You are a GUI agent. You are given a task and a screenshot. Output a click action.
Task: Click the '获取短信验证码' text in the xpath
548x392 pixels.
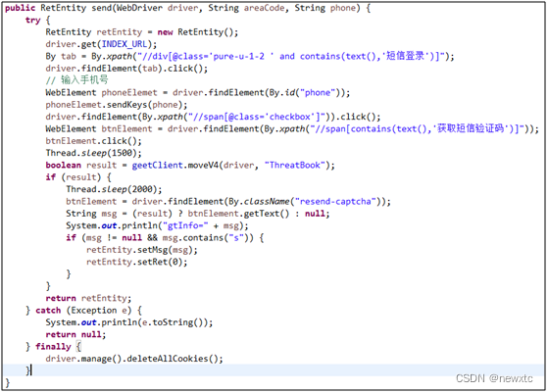click(471, 128)
